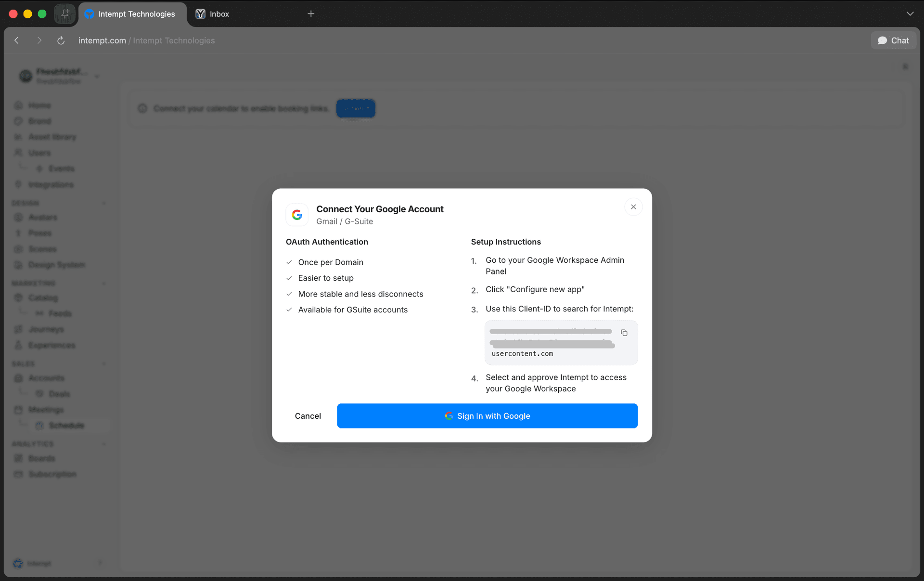Collapse the Sales section
Image resolution: width=924 pixels, height=581 pixels.
tap(104, 363)
